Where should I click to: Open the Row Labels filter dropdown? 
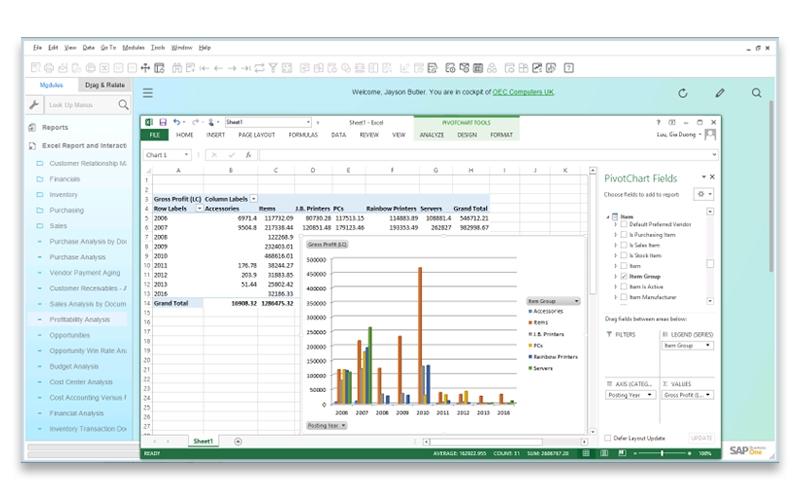coord(199,209)
